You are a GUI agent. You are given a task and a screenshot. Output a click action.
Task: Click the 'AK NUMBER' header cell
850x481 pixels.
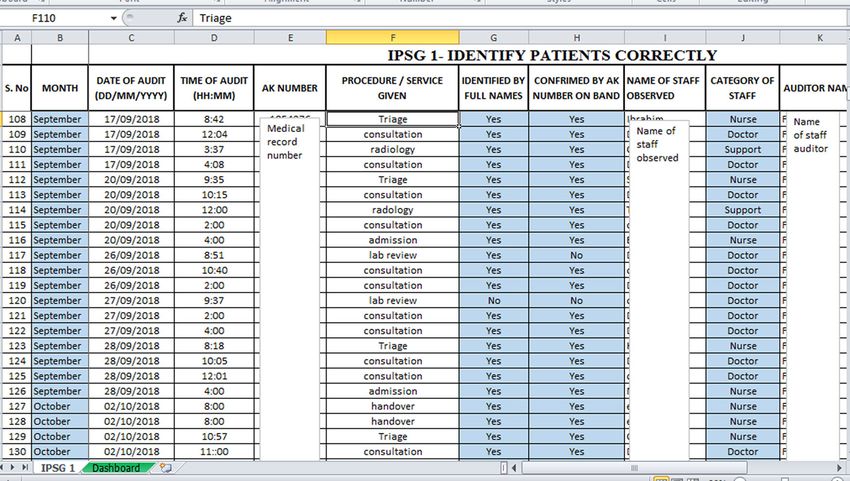click(290, 88)
